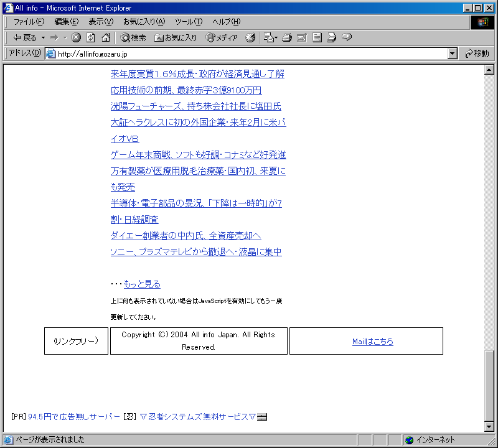Click the Edit page toolbar icon

[x=302, y=37]
